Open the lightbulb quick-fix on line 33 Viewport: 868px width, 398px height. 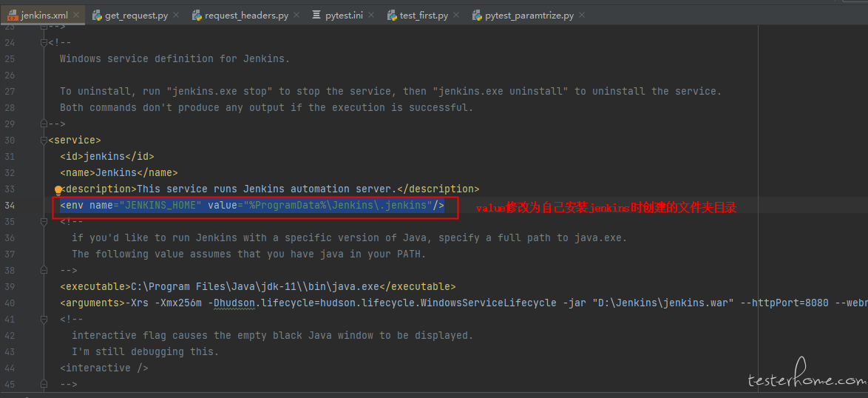pyautogui.click(x=58, y=189)
